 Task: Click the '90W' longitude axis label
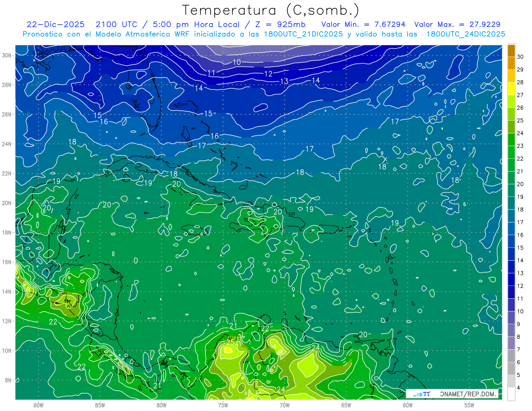coord(39,405)
